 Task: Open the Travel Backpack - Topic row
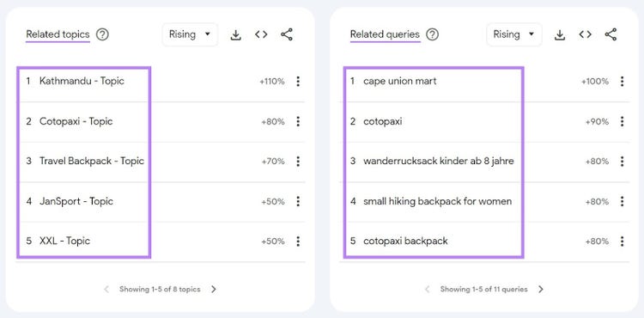click(x=161, y=162)
